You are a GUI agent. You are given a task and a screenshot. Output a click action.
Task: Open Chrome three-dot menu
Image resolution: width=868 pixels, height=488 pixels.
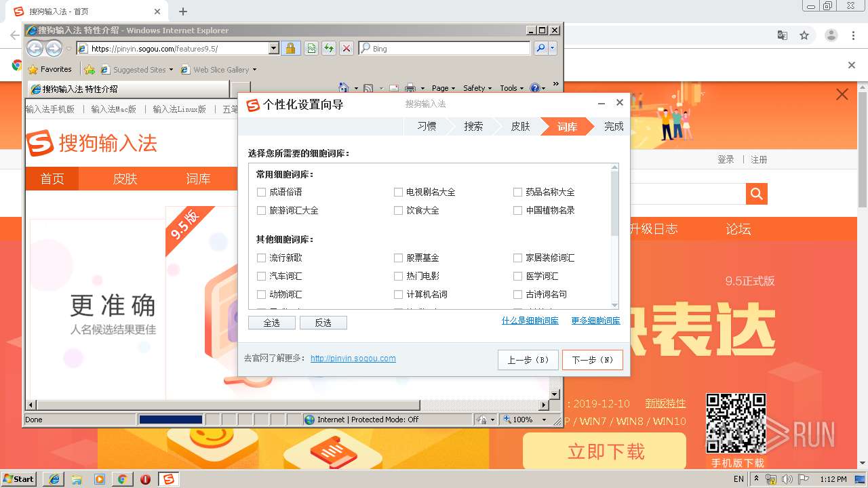(853, 35)
